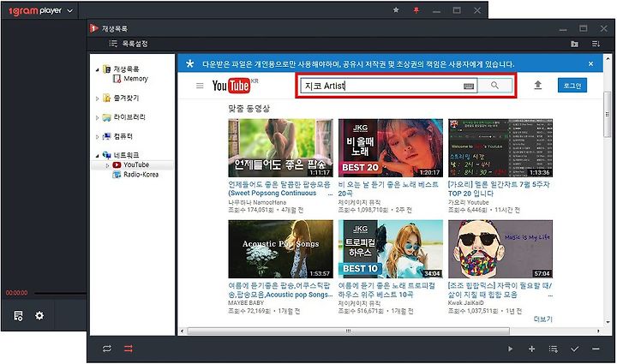Viewport: 617px width, 364px height.
Task: Click the YouTube logo
Action: tap(231, 86)
